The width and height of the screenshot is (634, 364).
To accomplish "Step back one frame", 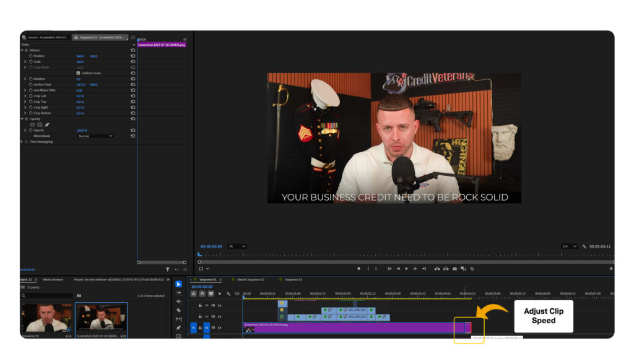I will [x=398, y=269].
